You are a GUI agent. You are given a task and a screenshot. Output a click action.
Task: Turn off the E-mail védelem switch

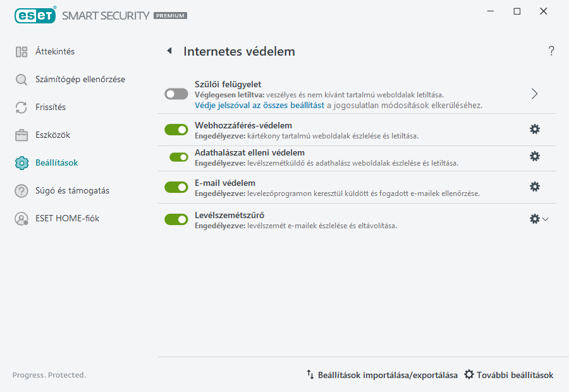click(x=176, y=187)
